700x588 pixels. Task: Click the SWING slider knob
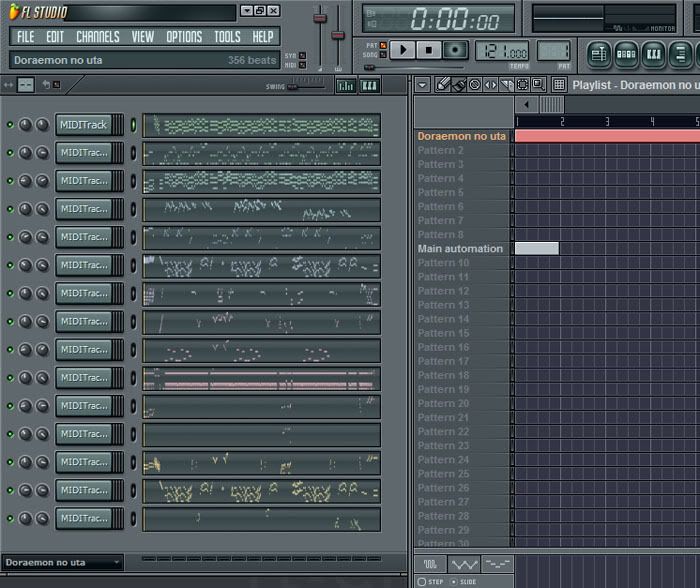pos(292,87)
